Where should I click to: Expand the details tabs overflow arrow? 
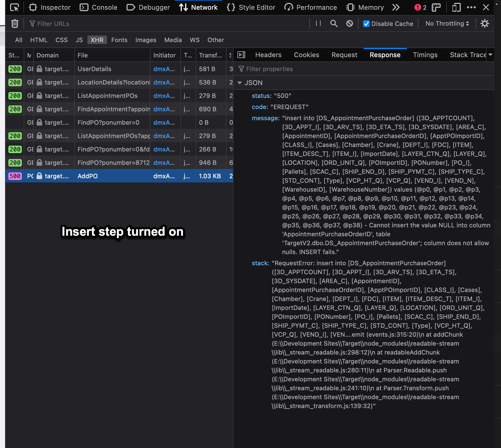coord(490,55)
